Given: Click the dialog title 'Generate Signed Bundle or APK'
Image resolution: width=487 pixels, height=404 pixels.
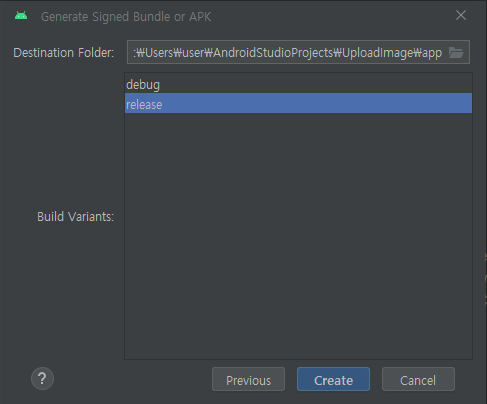Looking at the screenshot, I should coord(126,17).
